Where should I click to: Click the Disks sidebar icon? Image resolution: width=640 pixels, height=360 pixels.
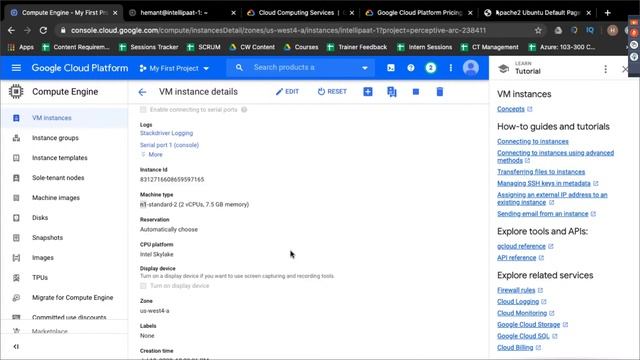click(x=16, y=218)
